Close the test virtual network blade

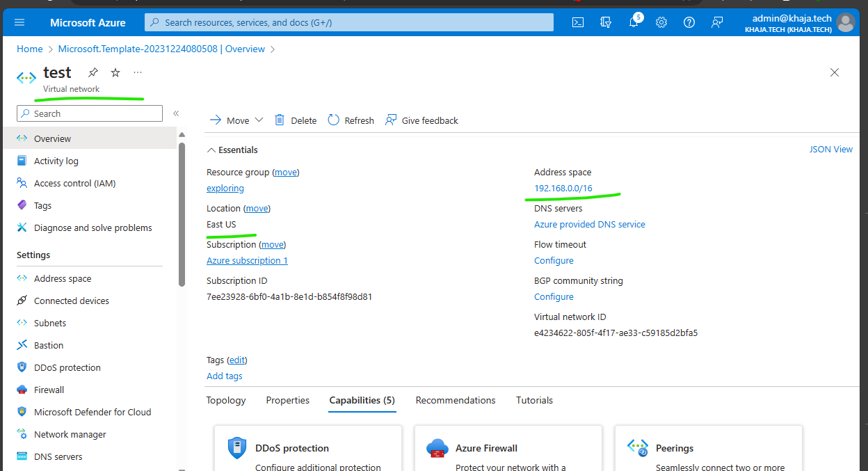pos(835,72)
